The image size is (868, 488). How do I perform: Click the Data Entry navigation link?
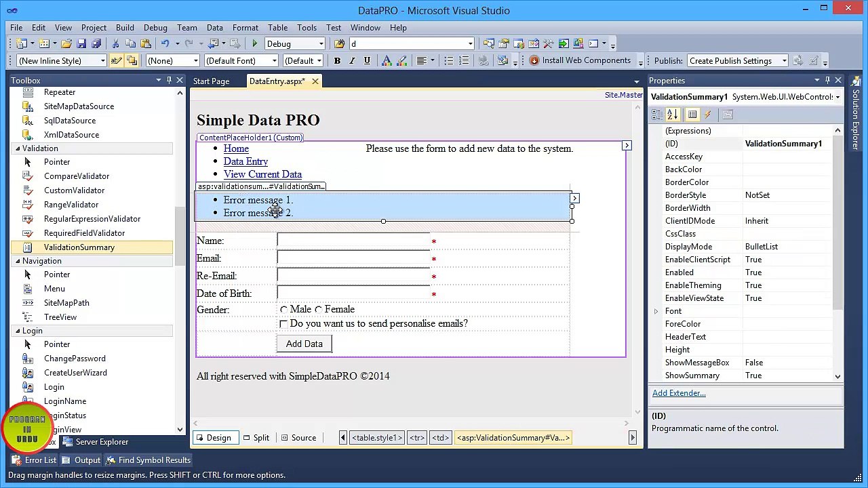pyautogui.click(x=245, y=161)
